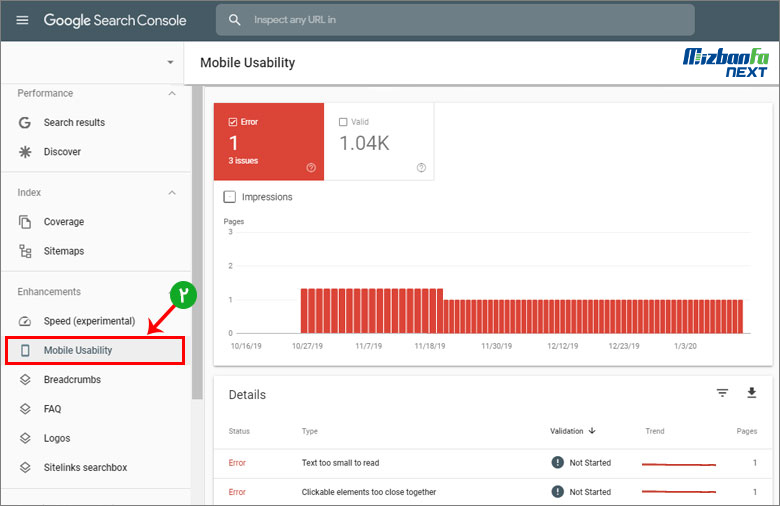Viewport: 780px width, 506px height.
Task: Click the Inspect any URL search field
Action: pyautogui.click(x=455, y=20)
